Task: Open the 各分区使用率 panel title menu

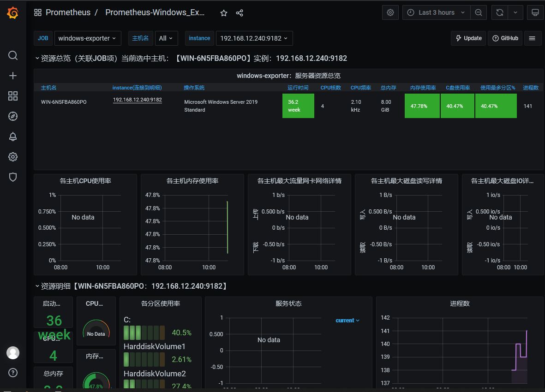Action: pos(161,303)
